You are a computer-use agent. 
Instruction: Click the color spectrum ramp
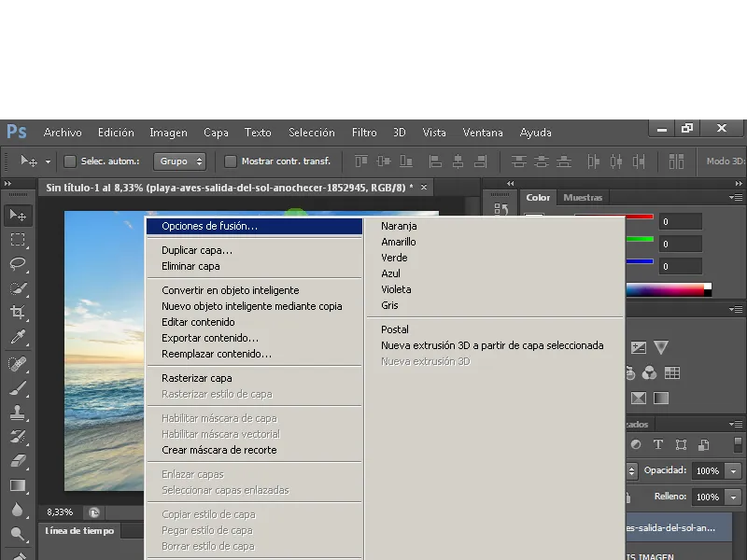pos(669,289)
